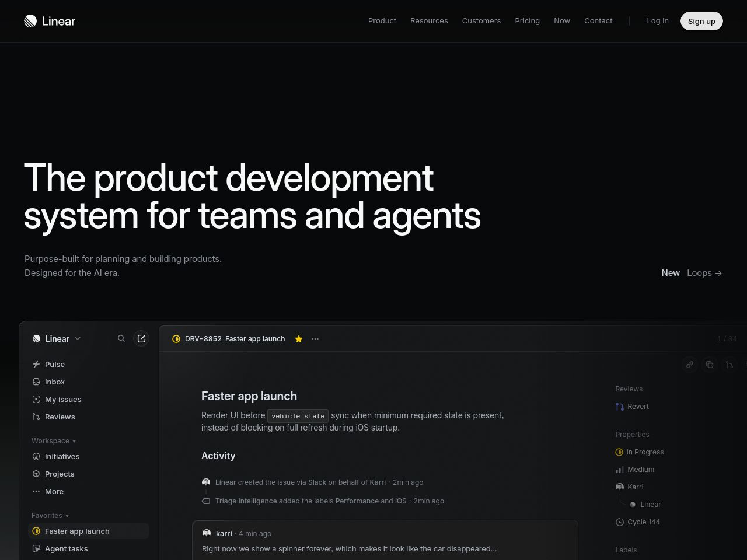Viewport: 747px width, 560px height.
Task: Expand the More item in the sidebar
Action: tap(48, 491)
